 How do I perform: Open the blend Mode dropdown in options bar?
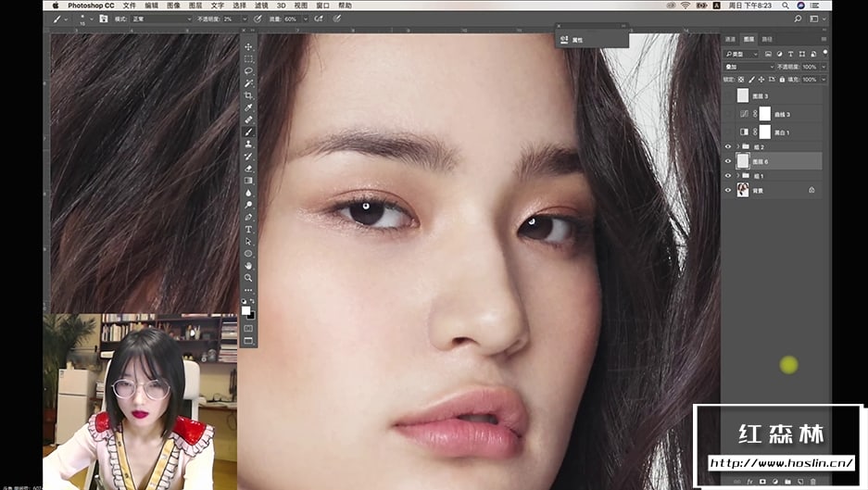(160, 19)
